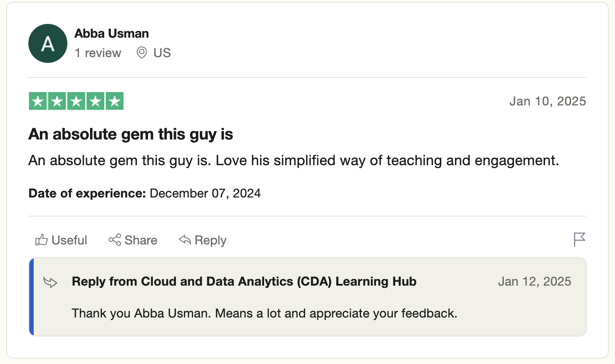Click the green "A" avatar circle
This screenshot has width=615, height=364.
(x=48, y=43)
